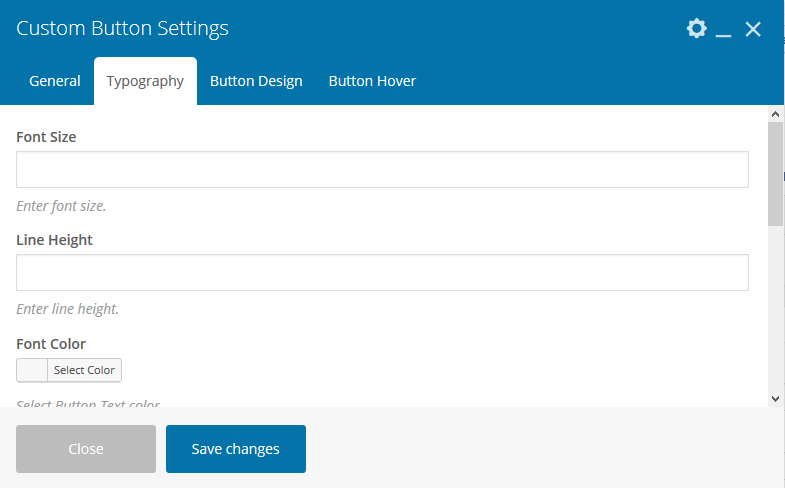Minimize the Custom Button Settings panel

click(724, 31)
